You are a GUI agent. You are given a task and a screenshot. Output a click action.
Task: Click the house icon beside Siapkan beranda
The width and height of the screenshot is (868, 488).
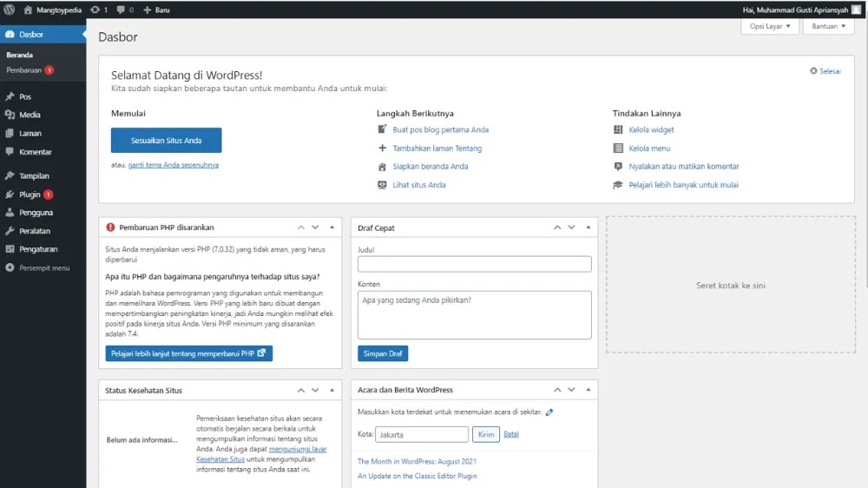pos(382,166)
